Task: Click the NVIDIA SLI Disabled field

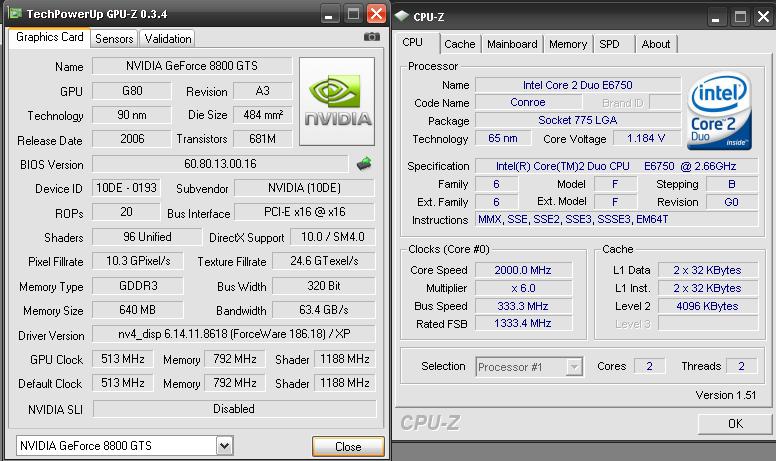Action: [234, 409]
